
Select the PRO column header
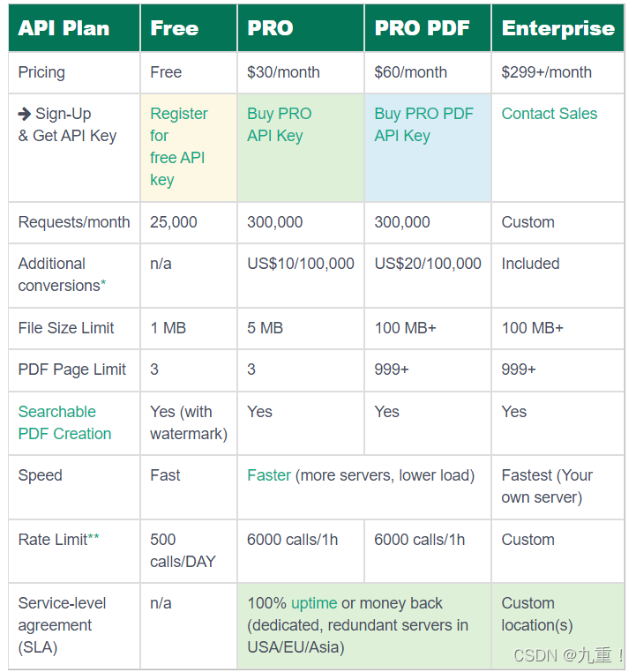[301, 28]
